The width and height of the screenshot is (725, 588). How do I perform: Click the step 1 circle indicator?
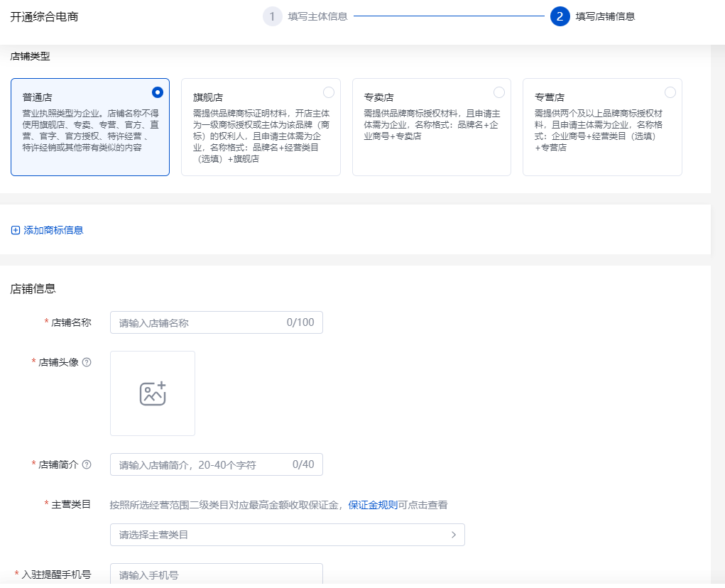[273, 16]
